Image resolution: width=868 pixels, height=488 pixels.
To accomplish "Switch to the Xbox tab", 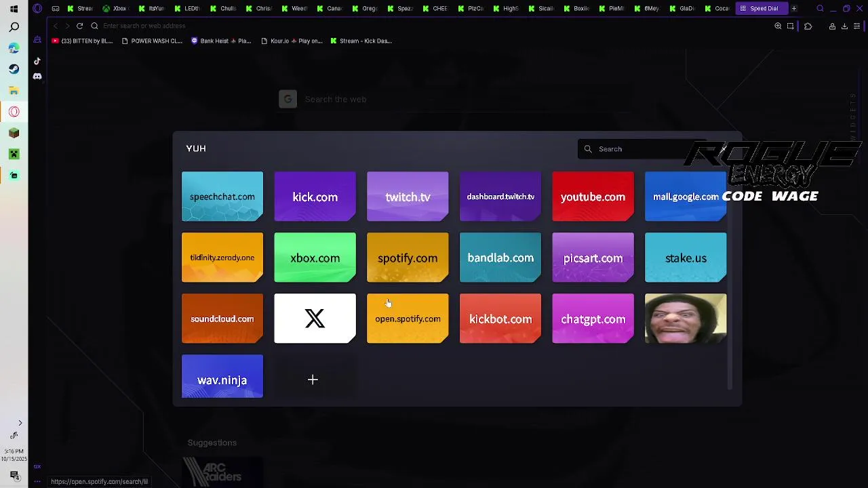I will tap(115, 8).
